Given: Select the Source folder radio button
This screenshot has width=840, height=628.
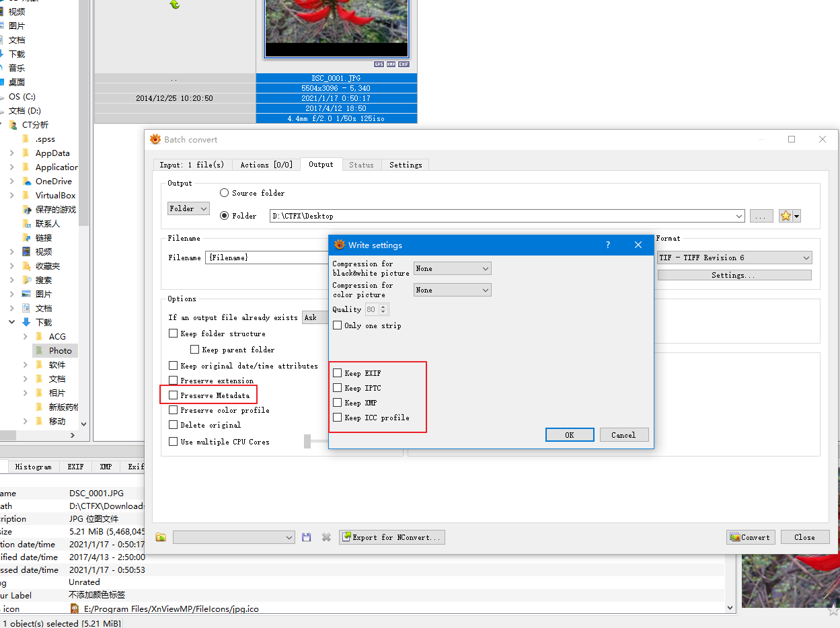Looking at the screenshot, I should coord(225,193).
